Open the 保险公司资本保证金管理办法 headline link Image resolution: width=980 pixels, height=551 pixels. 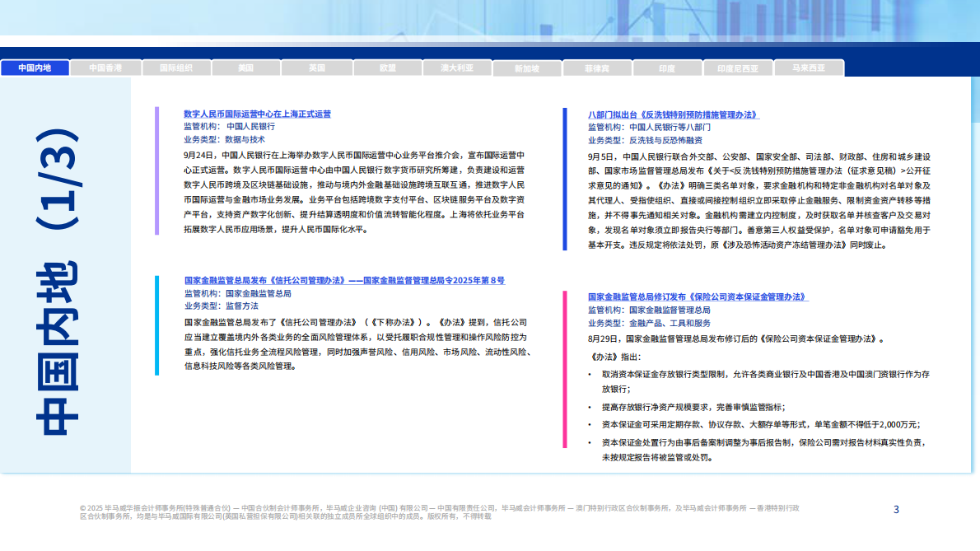coord(698,297)
